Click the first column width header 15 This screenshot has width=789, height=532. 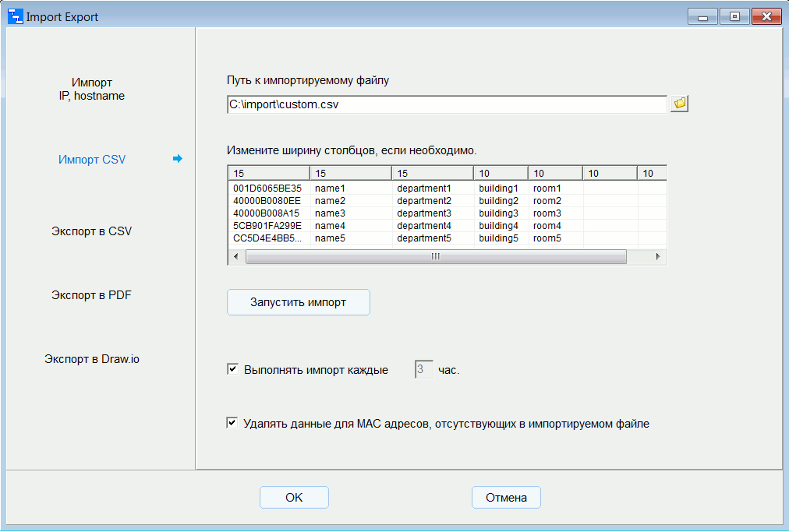268,173
